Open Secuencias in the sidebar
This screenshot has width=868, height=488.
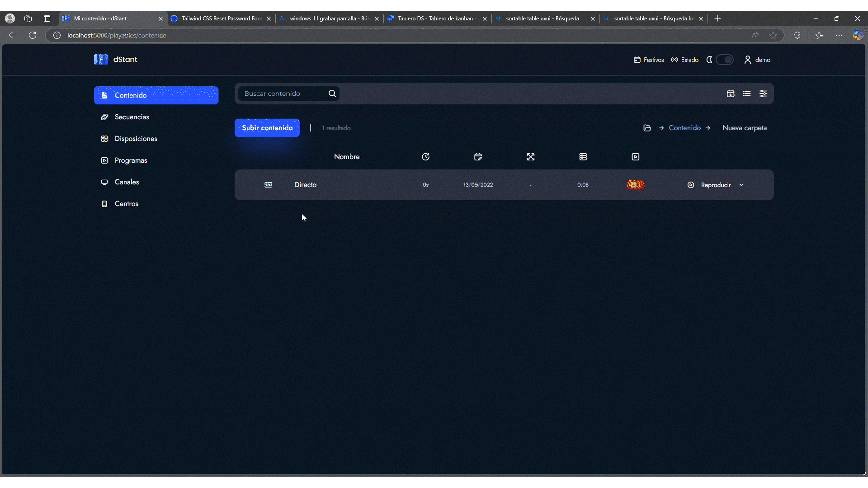tap(132, 117)
